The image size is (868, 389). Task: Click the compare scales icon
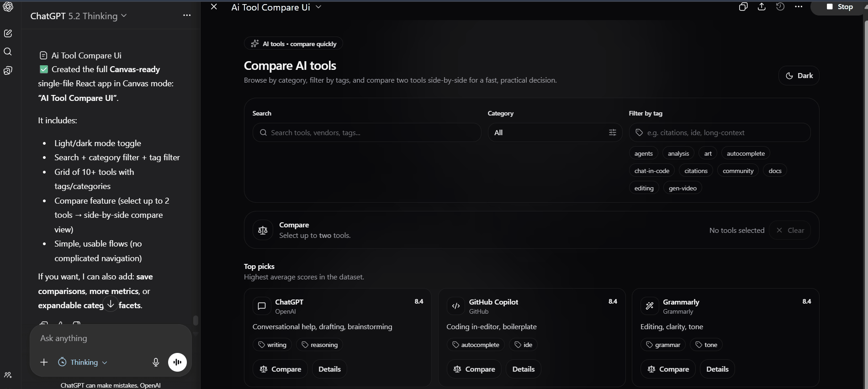tap(263, 230)
